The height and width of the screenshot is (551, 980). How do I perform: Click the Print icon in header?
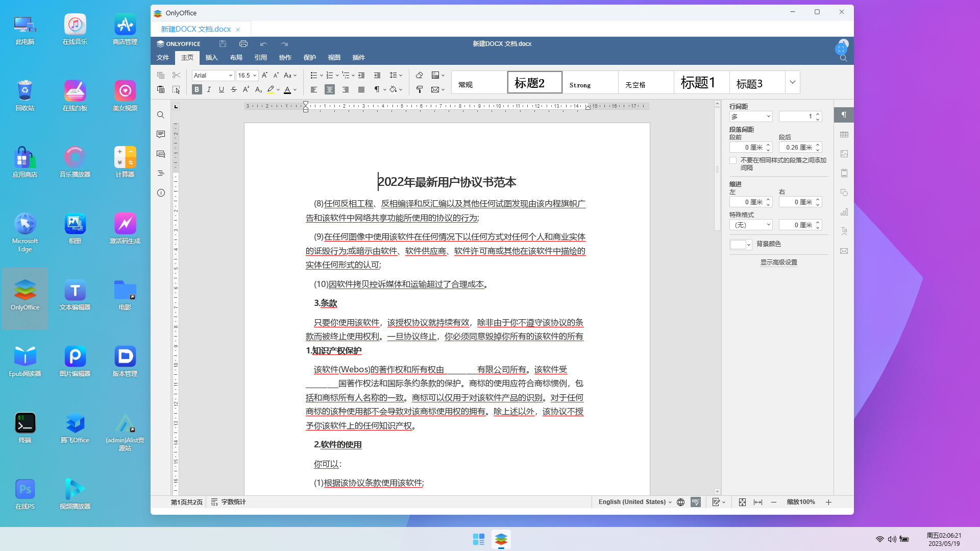(243, 44)
